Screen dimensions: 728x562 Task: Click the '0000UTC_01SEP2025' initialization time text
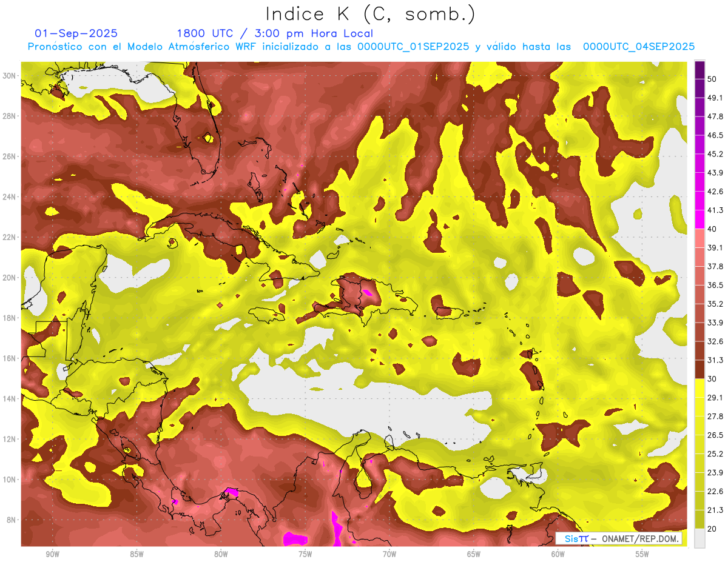tap(413, 47)
